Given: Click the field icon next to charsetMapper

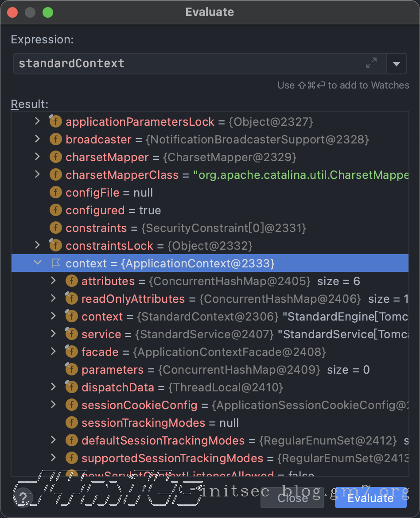Looking at the screenshot, I should click(55, 157).
